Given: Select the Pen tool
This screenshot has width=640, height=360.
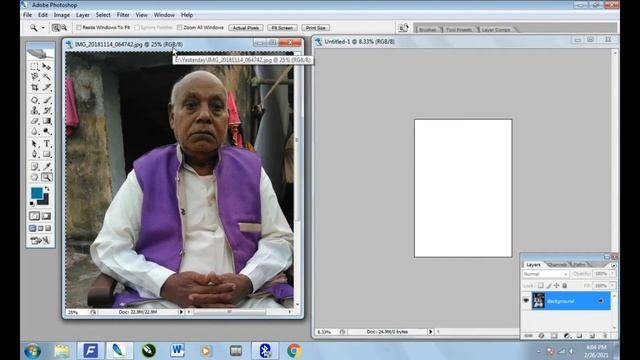Looking at the screenshot, I should click(x=35, y=154).
